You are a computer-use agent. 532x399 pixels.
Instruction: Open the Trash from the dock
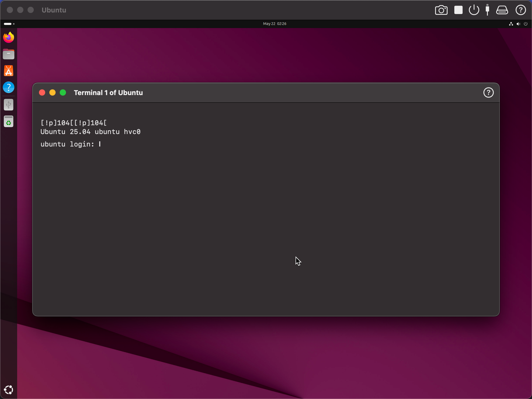pyautogui.click(x=9, y=121)
